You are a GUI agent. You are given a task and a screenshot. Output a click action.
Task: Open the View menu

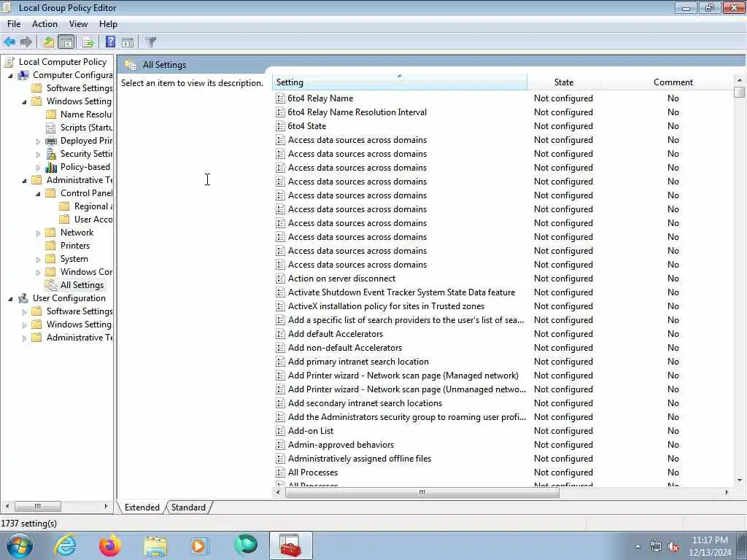point(78,24)
